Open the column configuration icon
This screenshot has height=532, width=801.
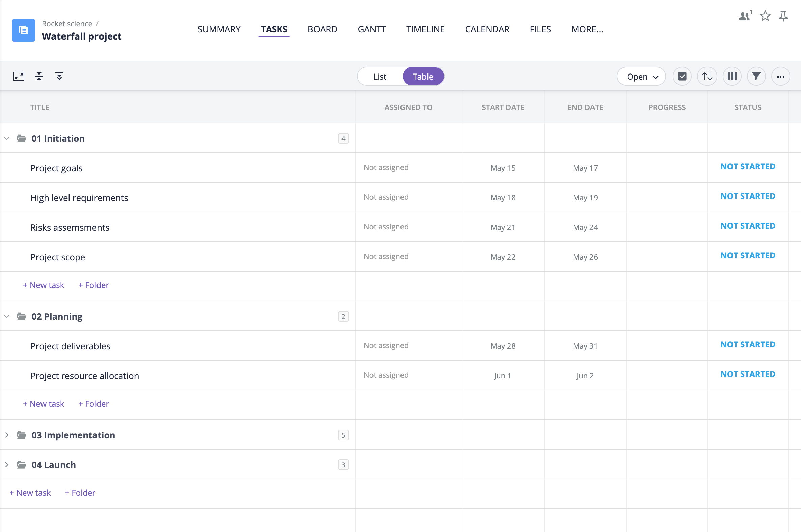click(732, 76)
